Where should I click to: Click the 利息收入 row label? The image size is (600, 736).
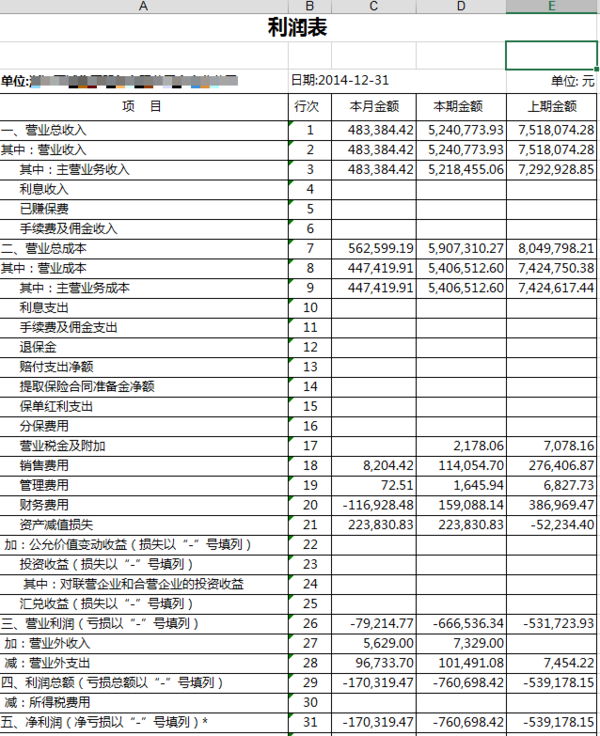coord(44,189)
